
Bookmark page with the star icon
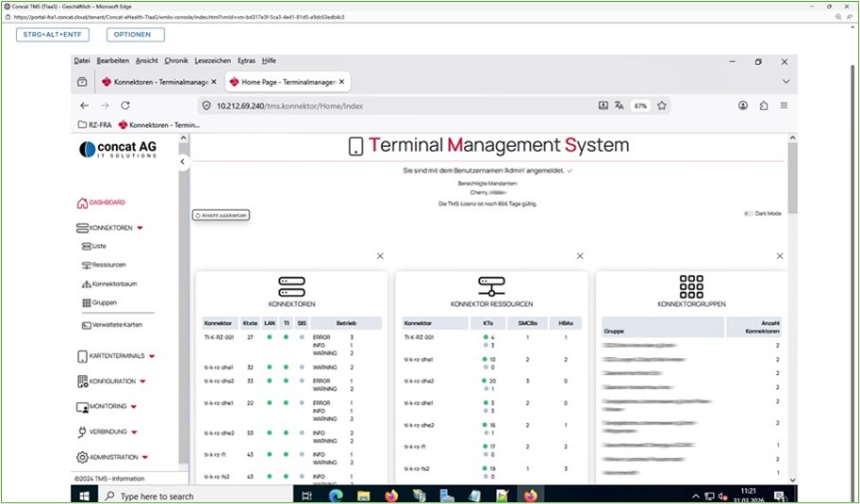click(x=662, y=106)
